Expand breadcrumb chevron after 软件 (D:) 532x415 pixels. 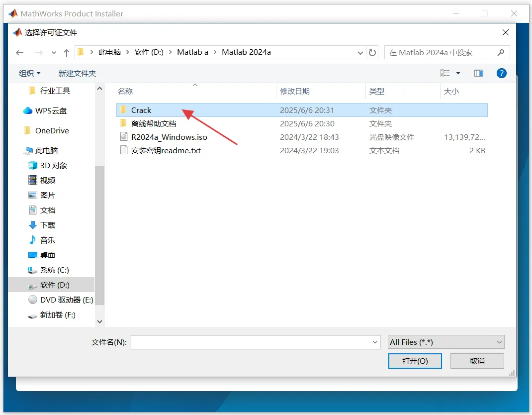pos(171,52)
